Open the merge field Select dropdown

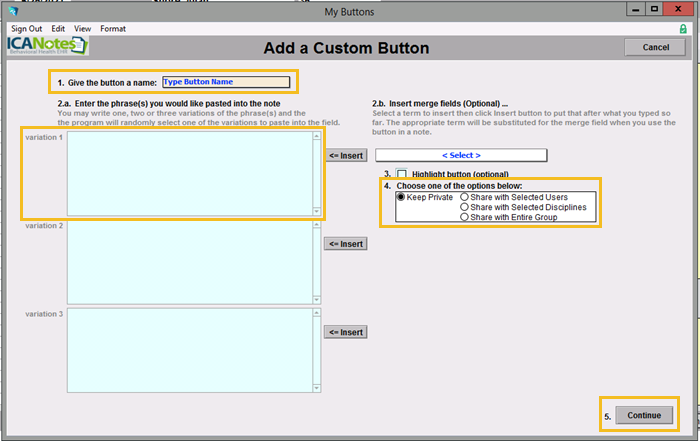coord(461,155)
